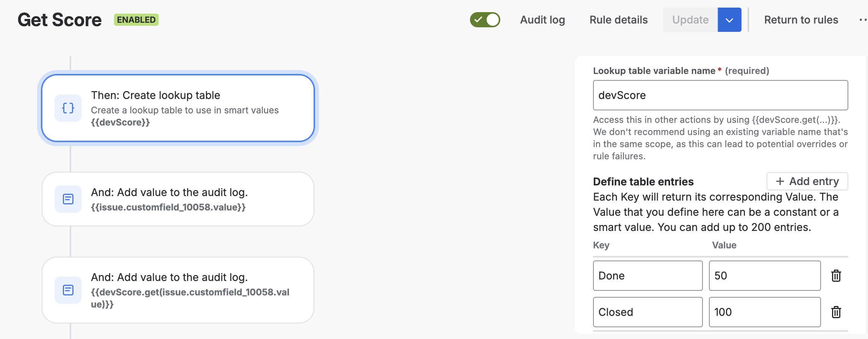Image resolution: width=868 pixels, height=339 pixels.
Task: Open the more options ellipsis menu
Action: click(863, 20)
